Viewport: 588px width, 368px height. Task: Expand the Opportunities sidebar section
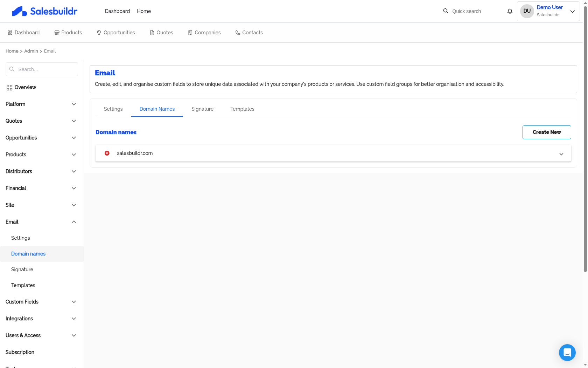42,138
